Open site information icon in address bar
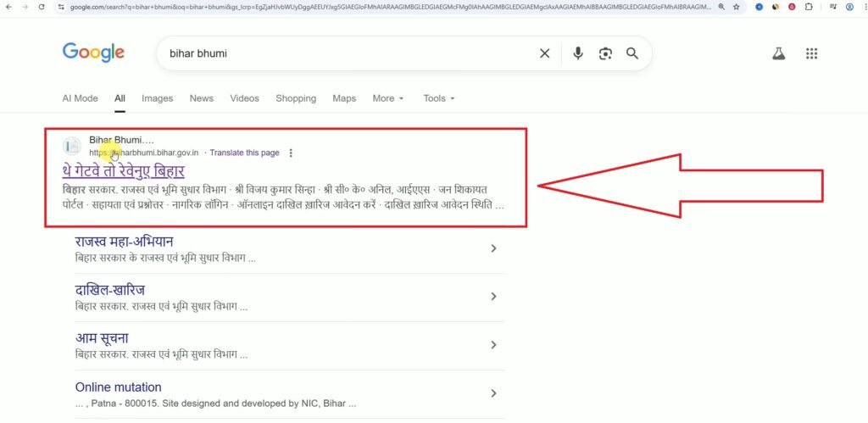This screenshot has height=423, width=868. click(x=61, y=7)
